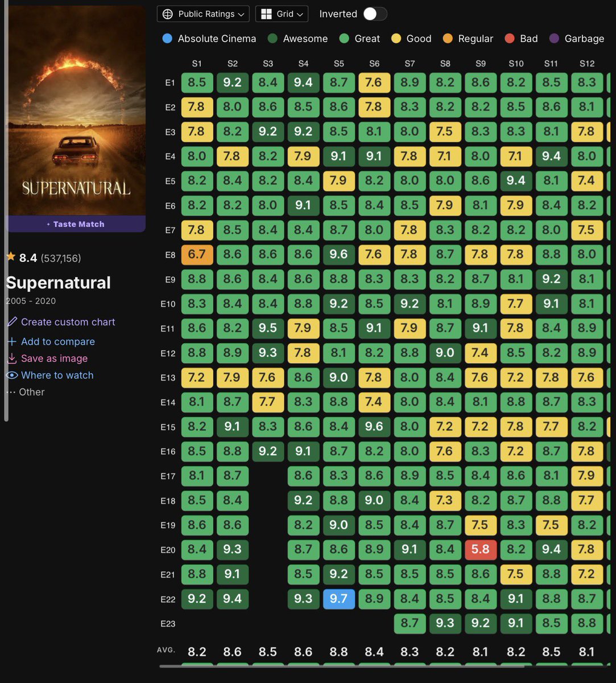Click the eye icon beside Where to watch

[x=11, y=375]
